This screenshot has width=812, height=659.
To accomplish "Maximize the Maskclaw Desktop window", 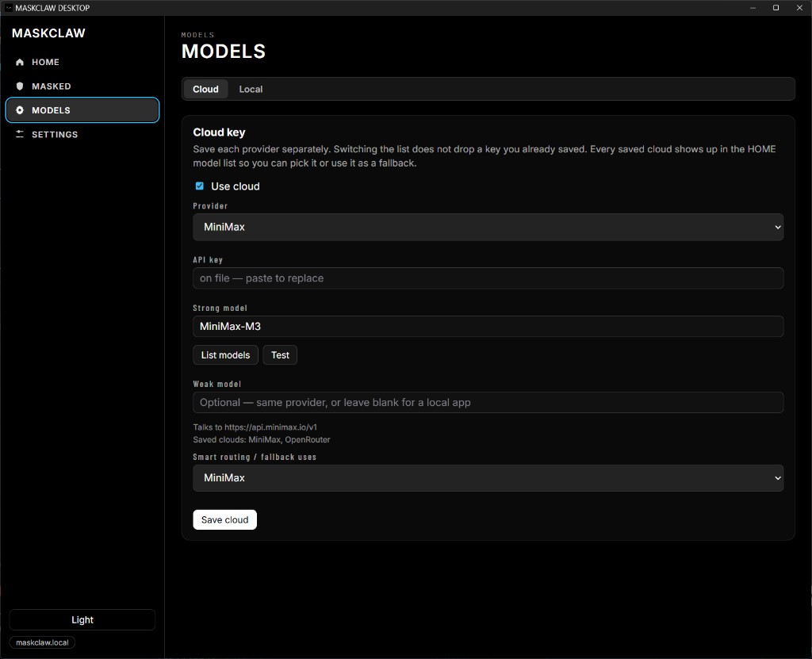I will 776,8.
